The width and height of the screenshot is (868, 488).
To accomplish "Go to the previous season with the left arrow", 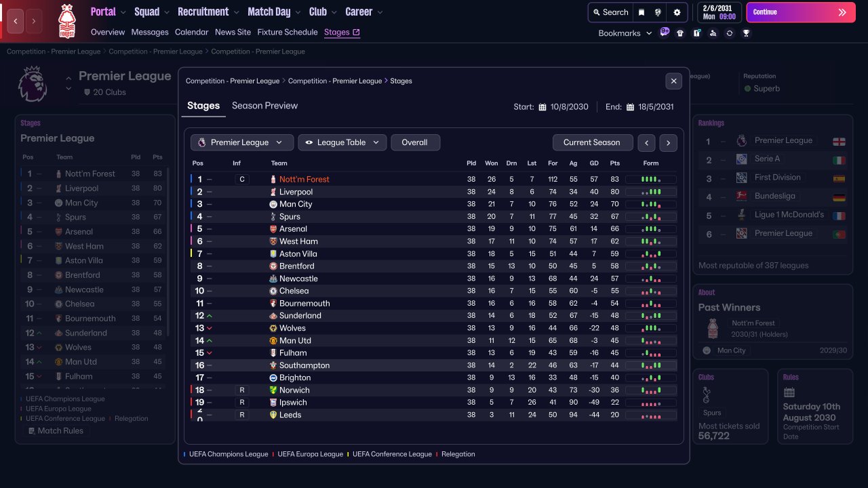I will [x=647, y=142].
